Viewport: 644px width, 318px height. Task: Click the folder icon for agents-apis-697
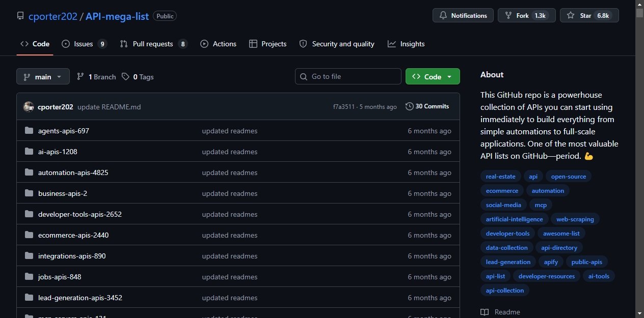[x=29, y=131]
